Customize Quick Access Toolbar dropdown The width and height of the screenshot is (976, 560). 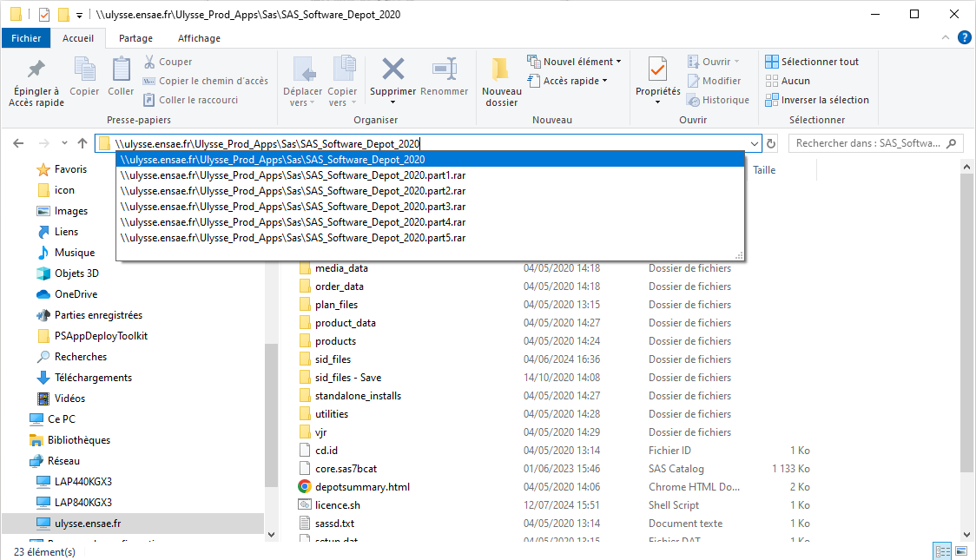coord(79,15)
